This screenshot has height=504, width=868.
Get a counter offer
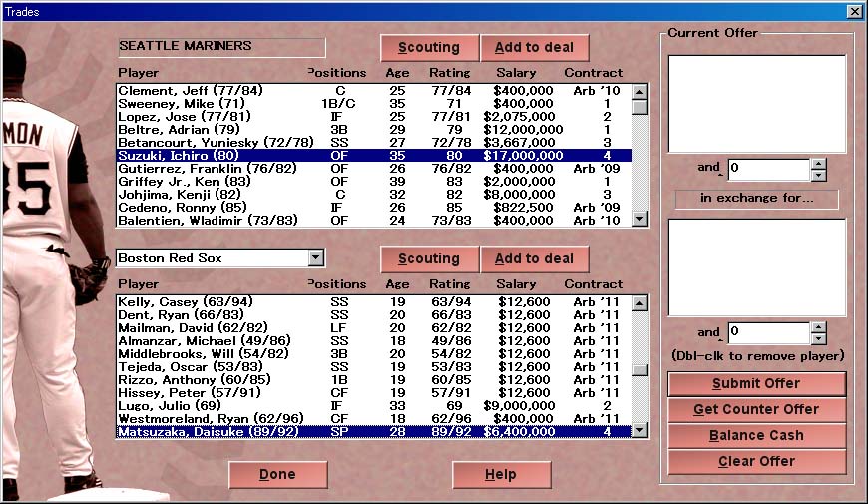(x=756, y=409)
